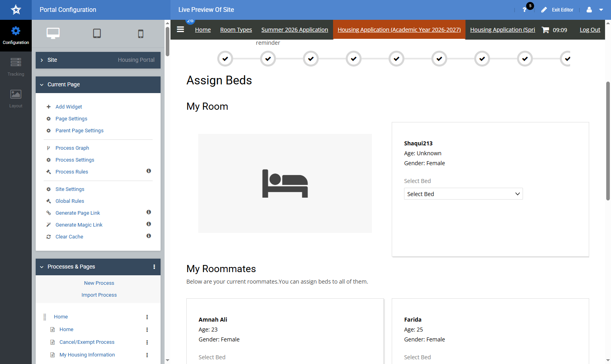611x364 pixels.
Task: Open Summer 2026 Application tab
Action: [x=295, y=30]
